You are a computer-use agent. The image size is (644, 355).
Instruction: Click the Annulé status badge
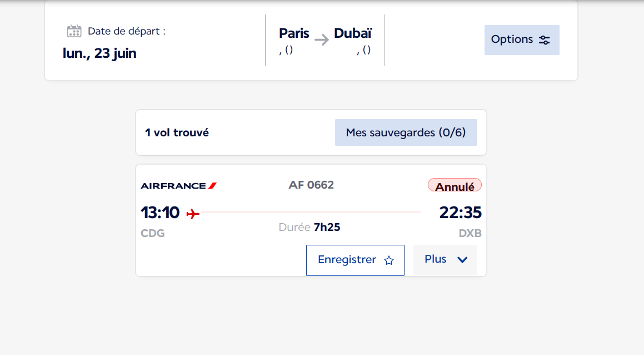coord(455,186)
